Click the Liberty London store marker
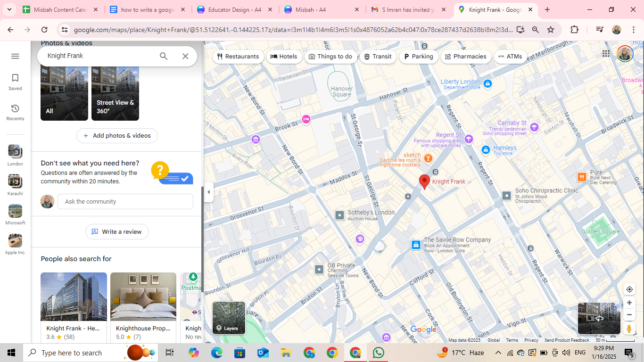The image size is (644, 362). [488, 84]
